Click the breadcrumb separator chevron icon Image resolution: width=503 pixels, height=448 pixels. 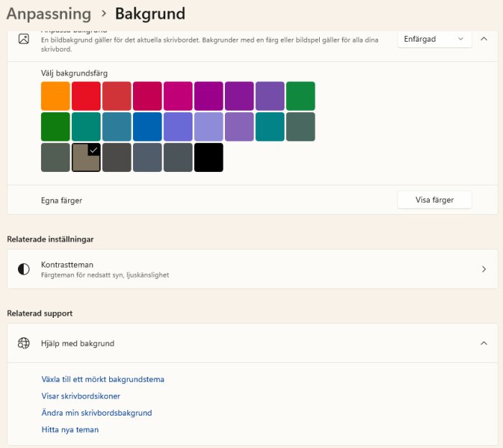[x=103, y=14]
